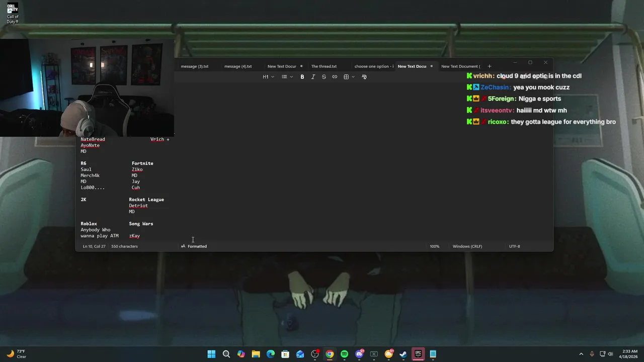Click the 100% zoom level in status bar
This screenshot has width=644, height=362.
tap(434, 246)
